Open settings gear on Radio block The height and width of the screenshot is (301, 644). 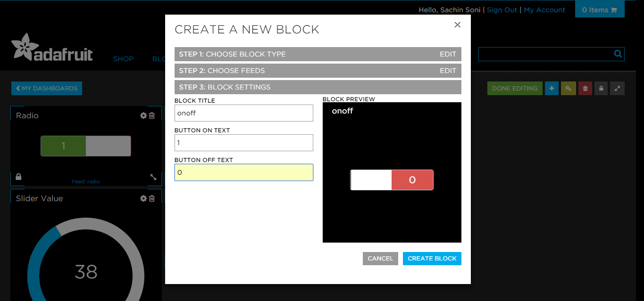pos(143,115)
